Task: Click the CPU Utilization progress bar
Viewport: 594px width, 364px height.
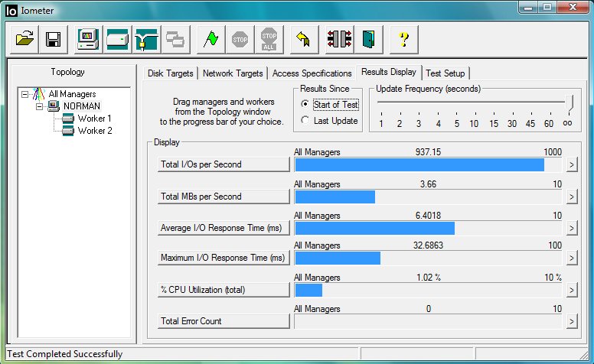Action: [x=428, y=291]
